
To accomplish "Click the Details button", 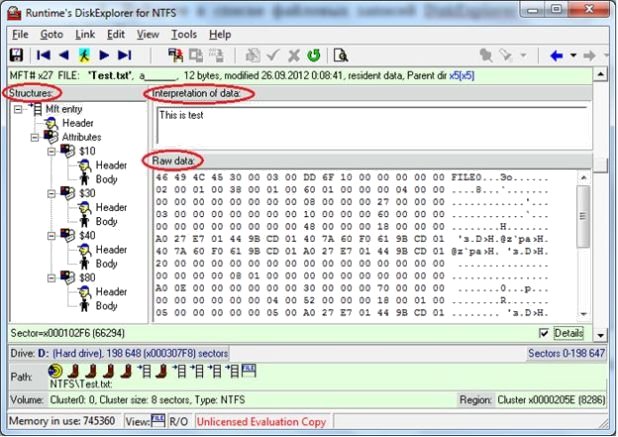I will click(x=568, y=333).
